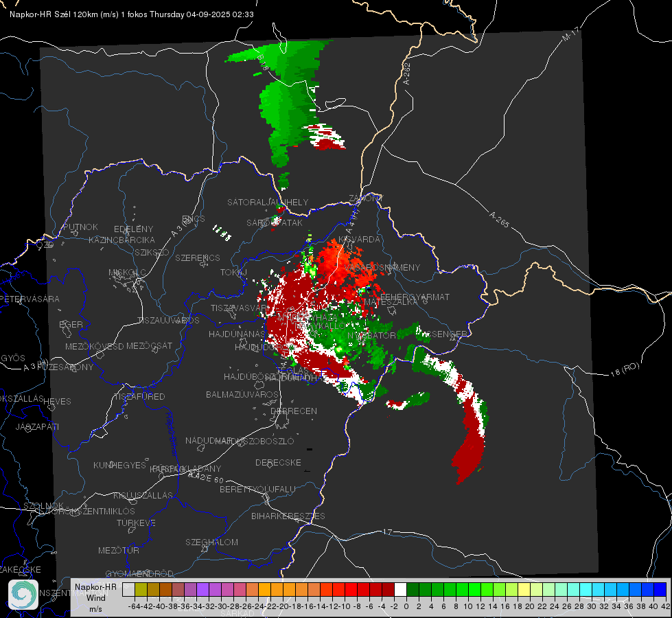Click the cyan swatch near the 28 label
Image resolution: width=672 pixels, height=618 pixels.
pos(586,590)
